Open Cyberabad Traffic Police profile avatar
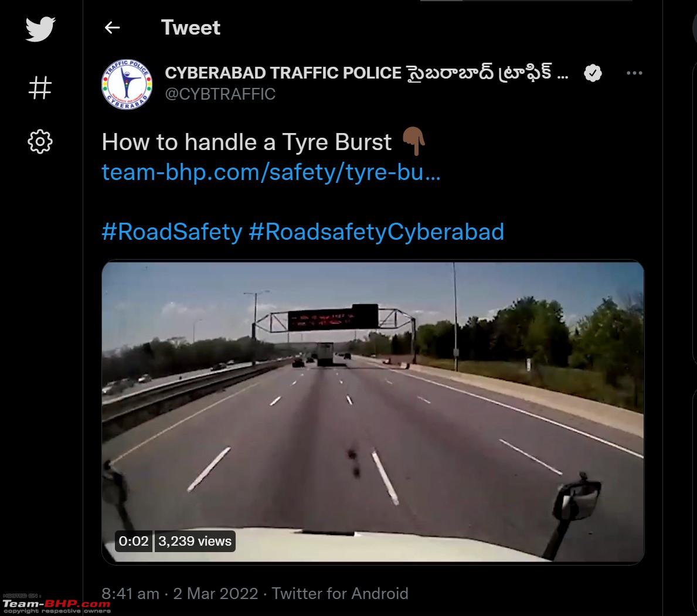697x616 pixels. (x=127, y=84)
